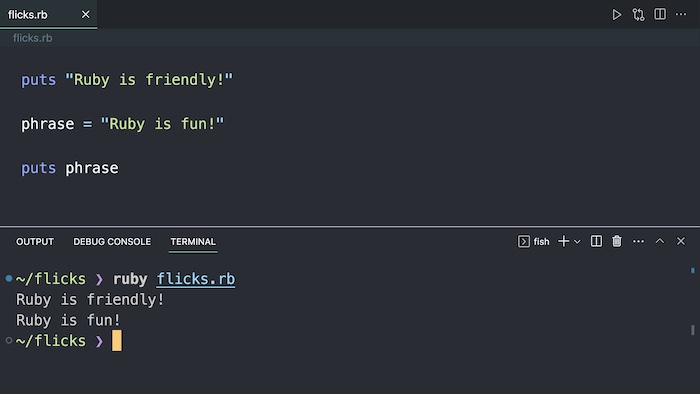Select the flicks.rb editor tab
Screen dimensions: 700x394
(x=48, y=14)
